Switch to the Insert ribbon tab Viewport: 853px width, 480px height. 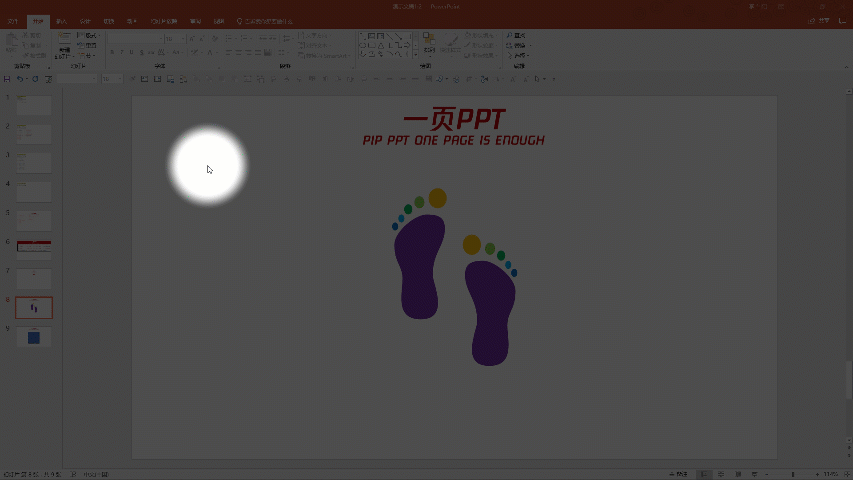[62, 21]
